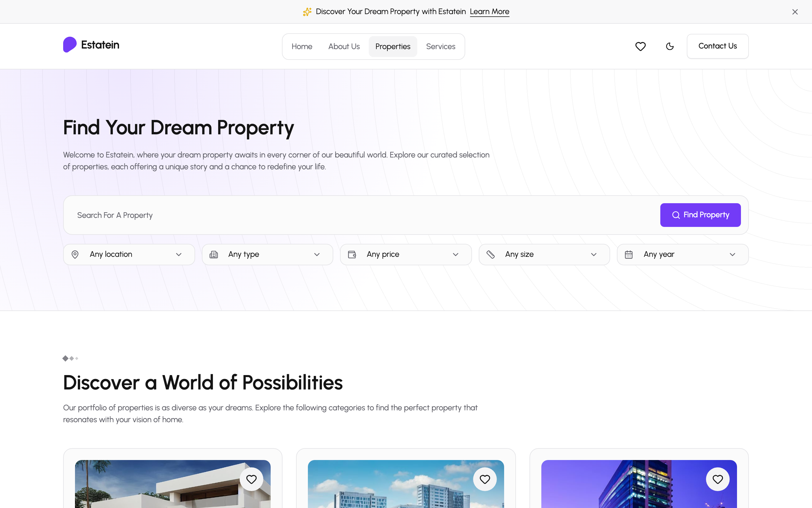Go to Home nav item
Image resolution: width=812 pixels, height=508 pixels.
tap(302, 46)
